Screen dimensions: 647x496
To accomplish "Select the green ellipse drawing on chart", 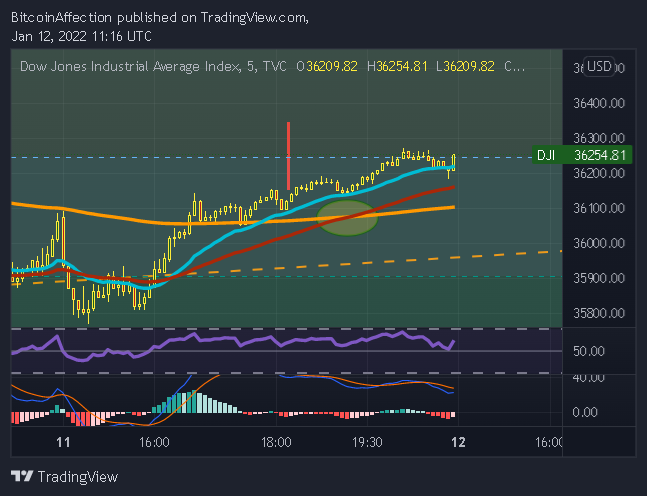I will tap(347, 218).
